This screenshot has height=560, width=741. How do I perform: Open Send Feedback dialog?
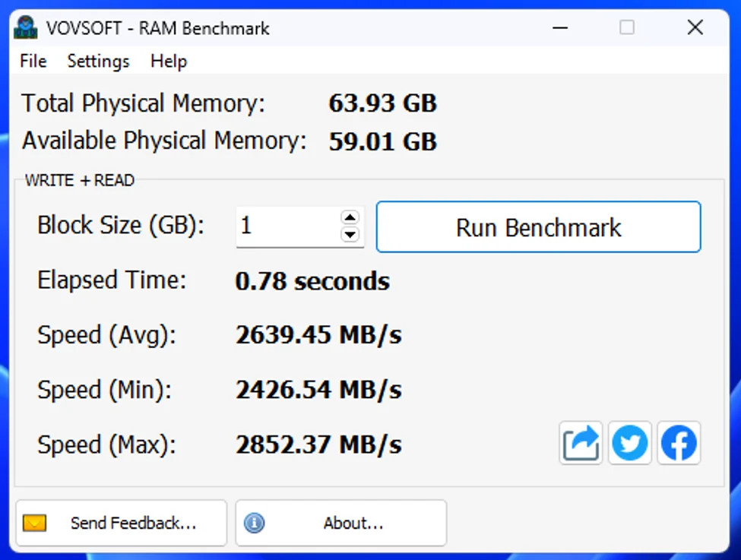(122, 523)
